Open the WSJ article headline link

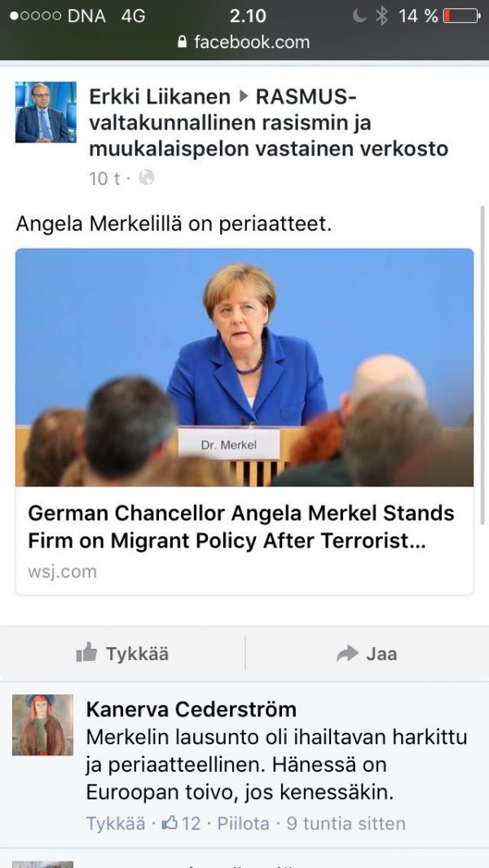pos(241,527)
